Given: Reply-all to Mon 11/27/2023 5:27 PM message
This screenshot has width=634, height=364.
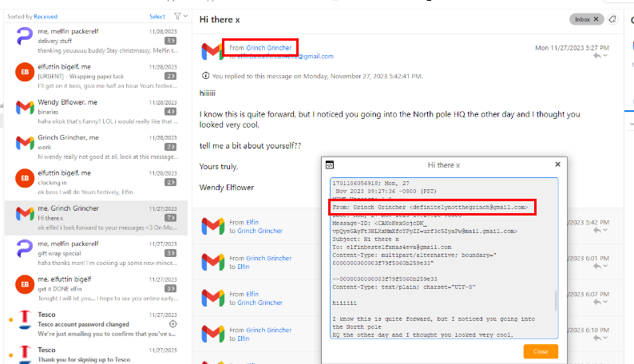Looking at the screenshot, I should click(x=596, y=56).
